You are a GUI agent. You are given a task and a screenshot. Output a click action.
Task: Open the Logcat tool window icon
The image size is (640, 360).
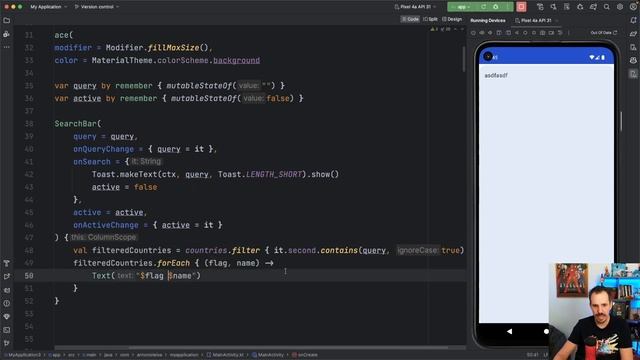coord(7,290)
